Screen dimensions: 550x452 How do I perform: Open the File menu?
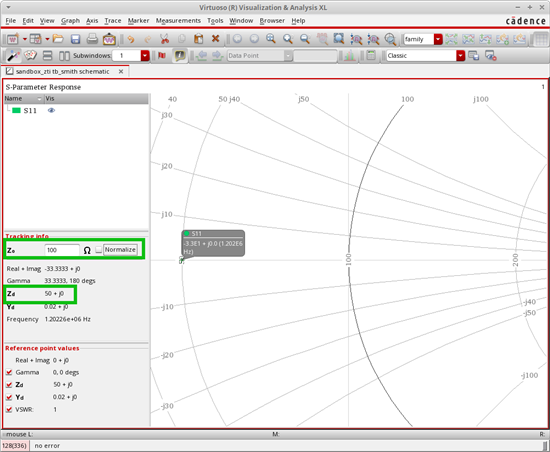tap(11, 21)
